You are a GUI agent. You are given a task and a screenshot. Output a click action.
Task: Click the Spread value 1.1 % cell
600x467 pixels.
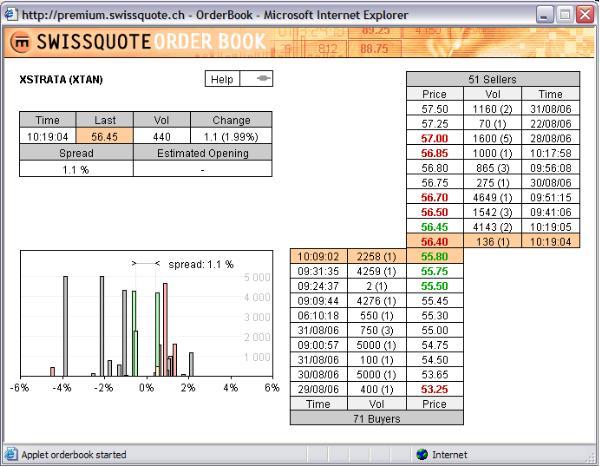click(76, 169)
